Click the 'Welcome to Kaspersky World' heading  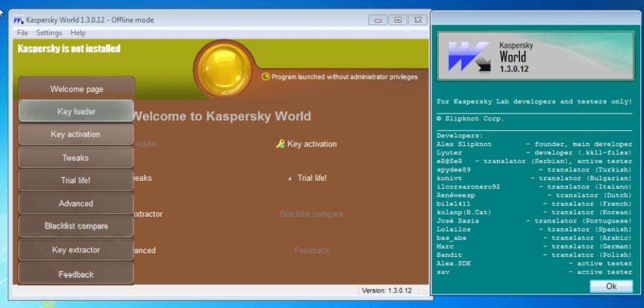click(x=221, y=116)
